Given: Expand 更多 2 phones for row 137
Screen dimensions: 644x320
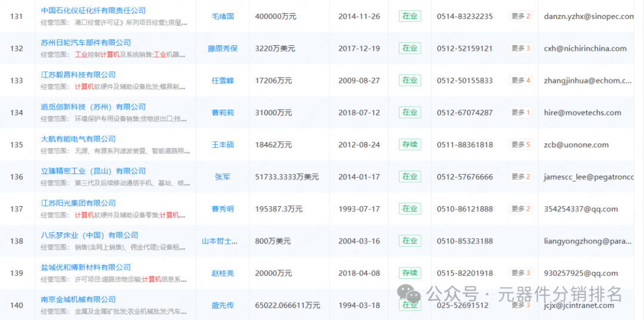Looking at the screenshot, I should tap(521, 209).
